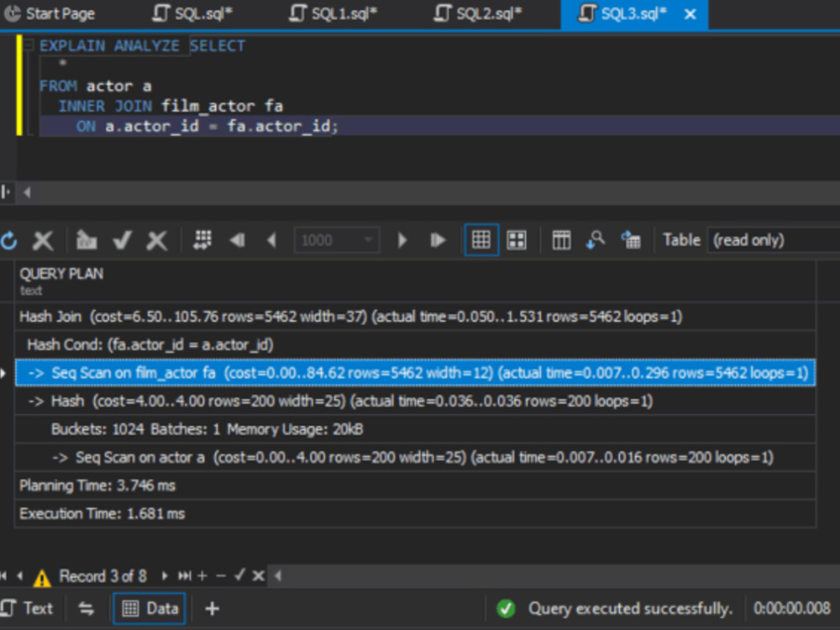Screen dimensions: 840x630
Task: Click export data icon in results toolbar
Action: pyautogui.click(x=631, y=240)
